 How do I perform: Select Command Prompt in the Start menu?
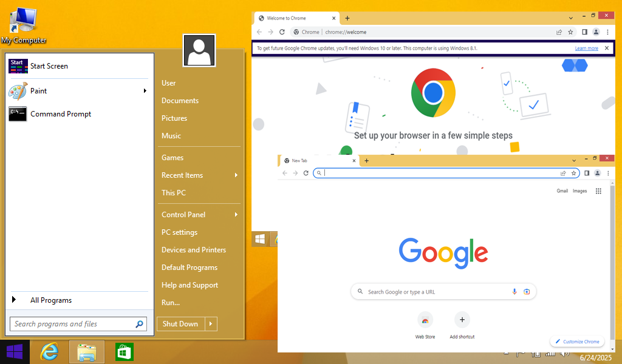pyautogui.click(x=61, y=114)
